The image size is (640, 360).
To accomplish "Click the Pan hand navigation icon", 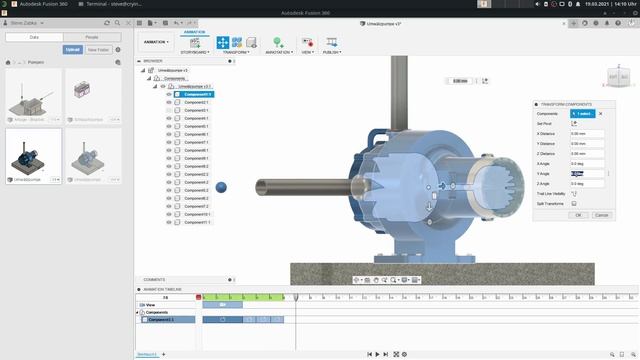I will (376, 280).
